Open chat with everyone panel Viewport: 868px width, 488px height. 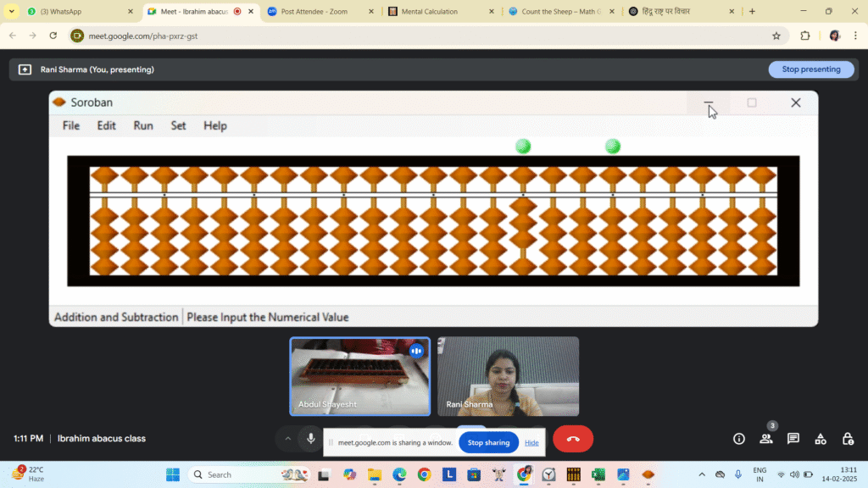(x=793, y=439)
